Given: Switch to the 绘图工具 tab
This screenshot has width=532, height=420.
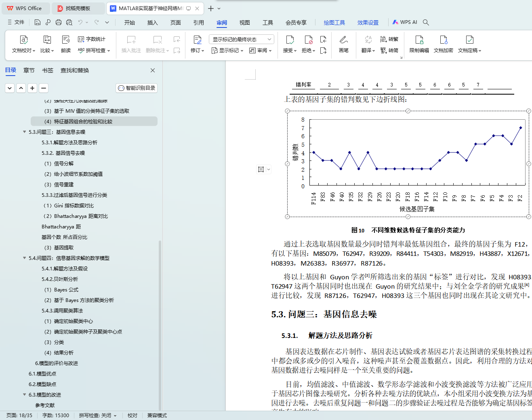Looking at the screenshot, I should tap(334, 23).
